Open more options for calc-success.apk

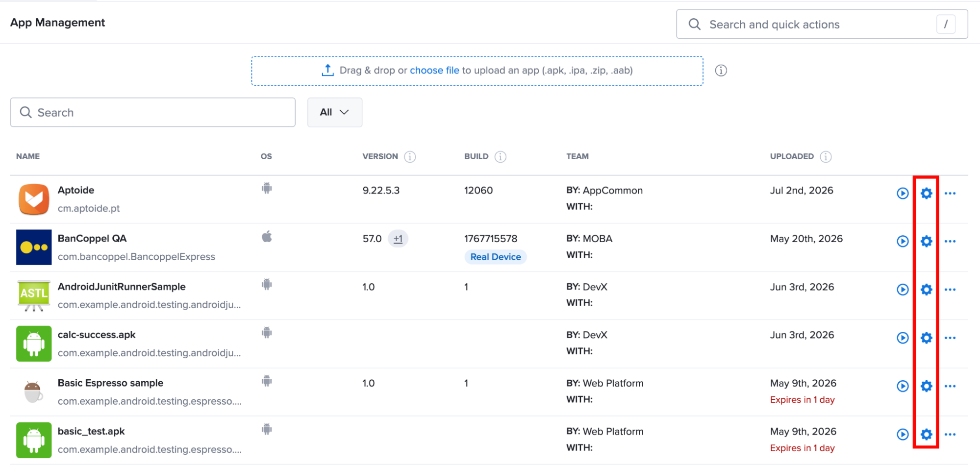click(x=950, y=338)
